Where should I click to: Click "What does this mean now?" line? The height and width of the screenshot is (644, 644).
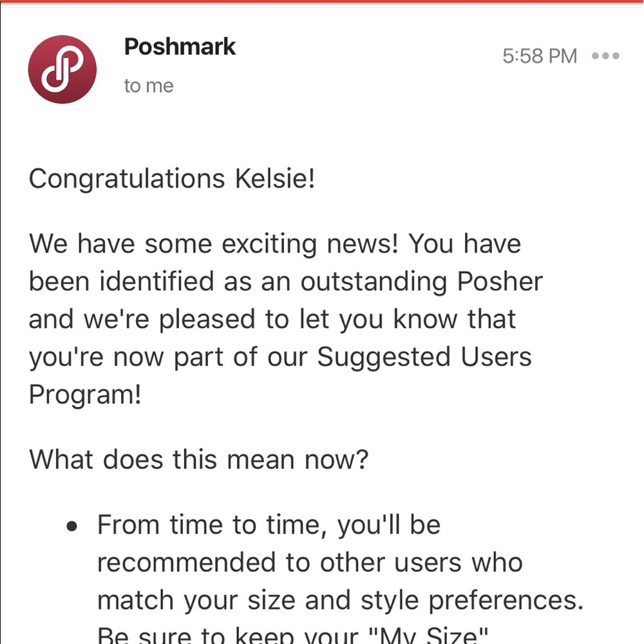pos(198,459)
